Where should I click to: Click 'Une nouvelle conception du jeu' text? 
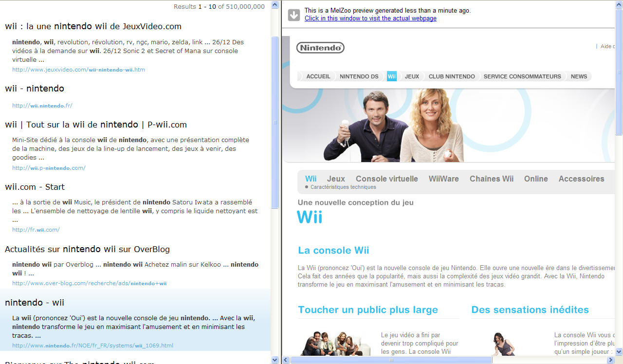click(x=356, y=202)
